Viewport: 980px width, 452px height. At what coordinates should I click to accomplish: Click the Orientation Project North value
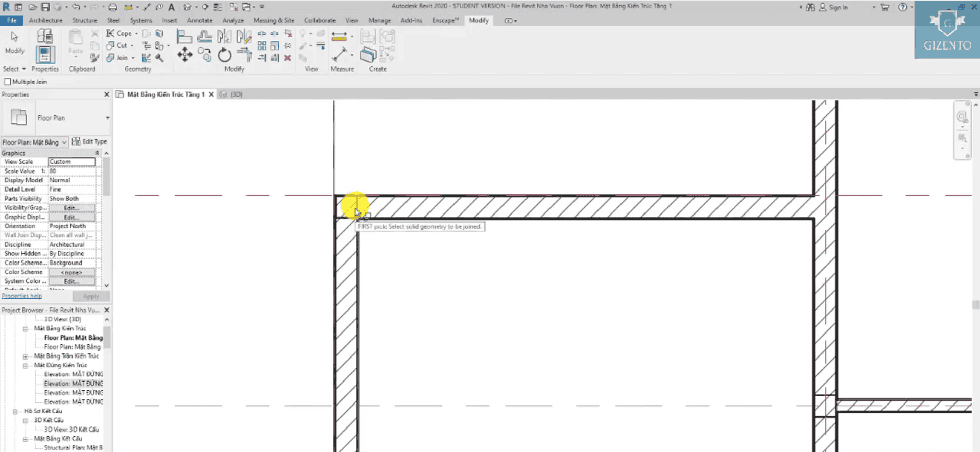[71, 226]
